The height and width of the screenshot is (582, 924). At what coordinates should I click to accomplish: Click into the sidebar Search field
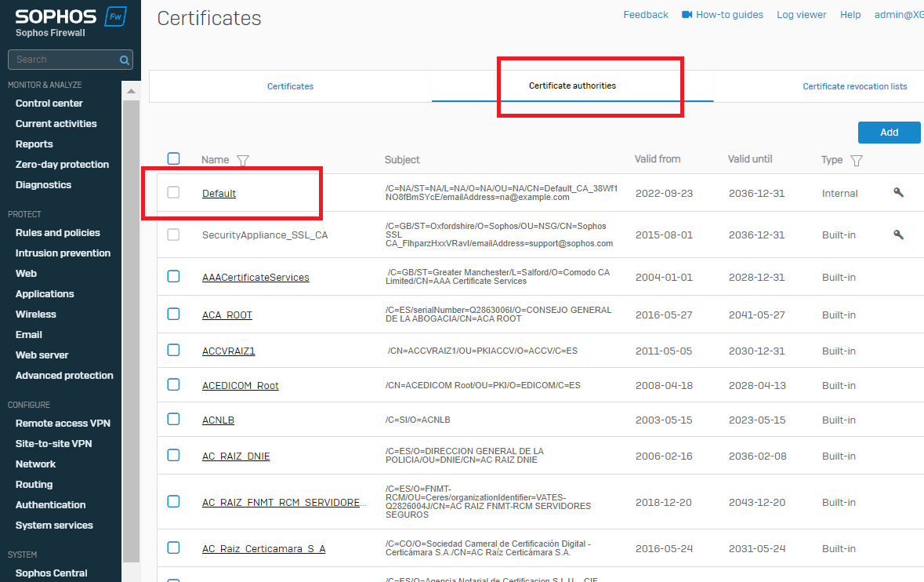63,60
